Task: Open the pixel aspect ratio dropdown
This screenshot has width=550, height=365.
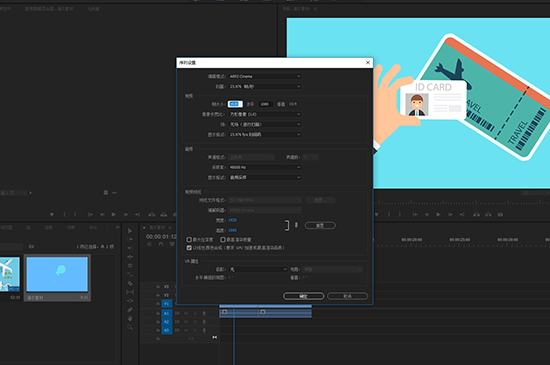Action: [x=264, y=114]
